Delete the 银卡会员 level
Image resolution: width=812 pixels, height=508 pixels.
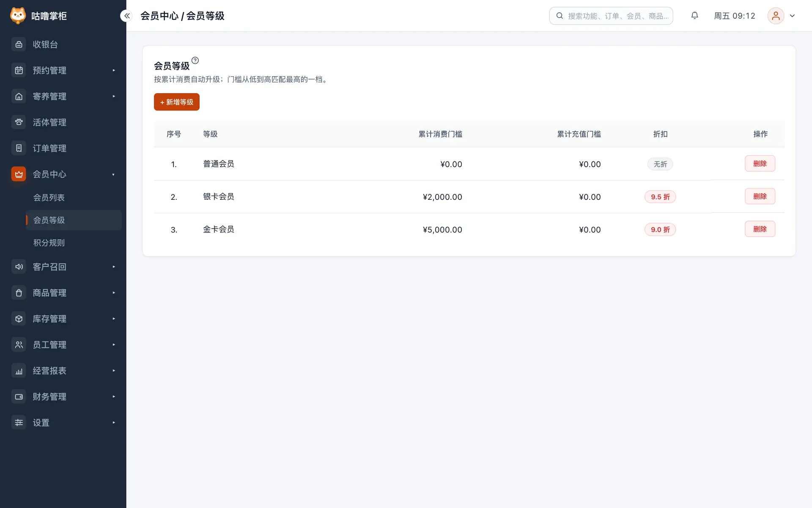coord(760,196)
